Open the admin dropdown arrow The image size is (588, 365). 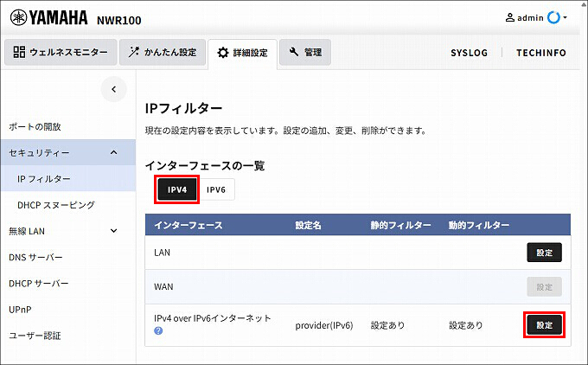[566, 17]
